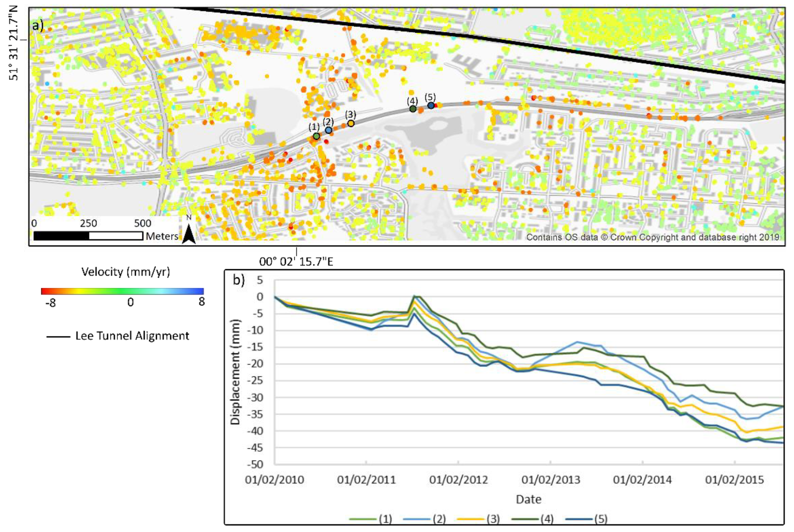Click the OS data copyright text
This screenshot has width=794, height=532.
(x=652, y=237)
